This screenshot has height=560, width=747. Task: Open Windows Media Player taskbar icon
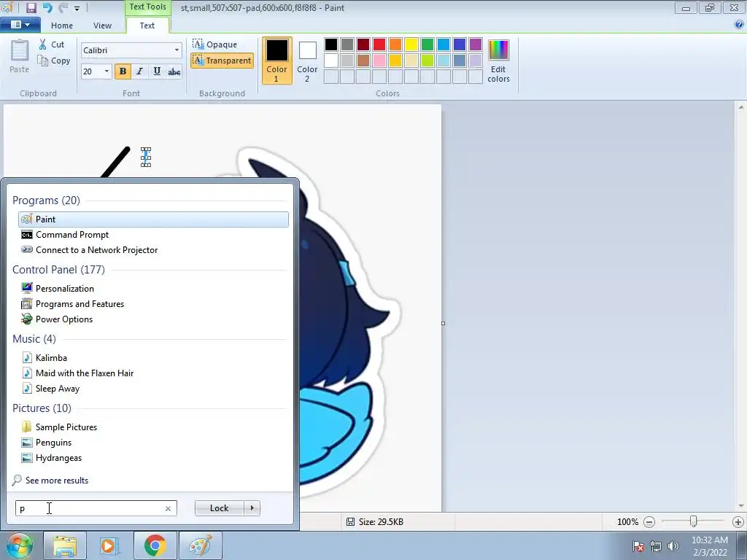coord(109,545)
